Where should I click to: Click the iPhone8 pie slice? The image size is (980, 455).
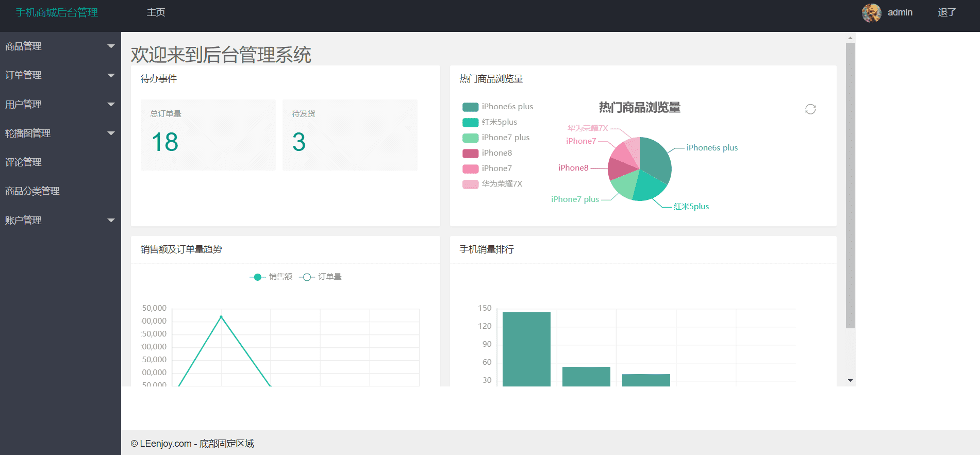[x=620, y=168]
